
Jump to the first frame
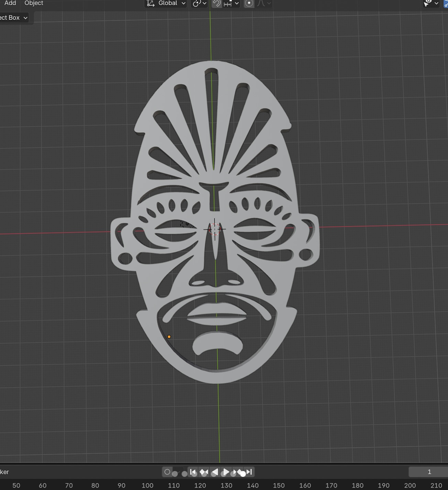tap(193, 472)
